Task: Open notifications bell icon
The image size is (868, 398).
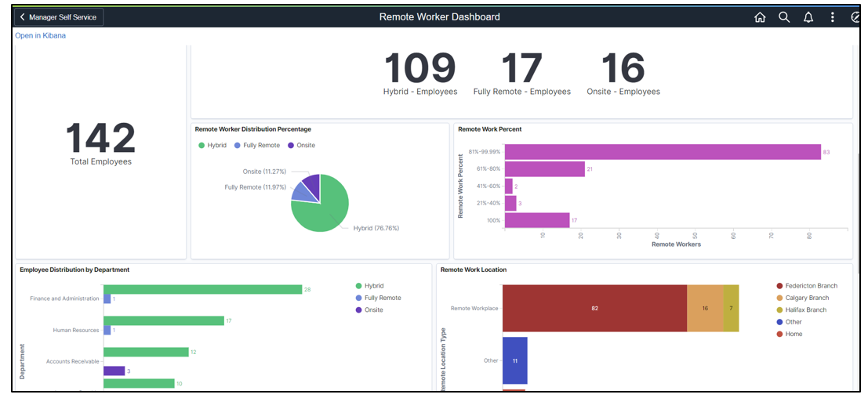Action: (808, 17)
